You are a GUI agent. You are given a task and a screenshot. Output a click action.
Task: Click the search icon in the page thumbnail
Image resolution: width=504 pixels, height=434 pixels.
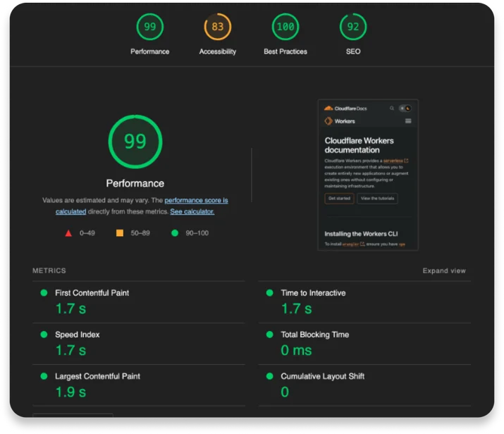(392, 108)
